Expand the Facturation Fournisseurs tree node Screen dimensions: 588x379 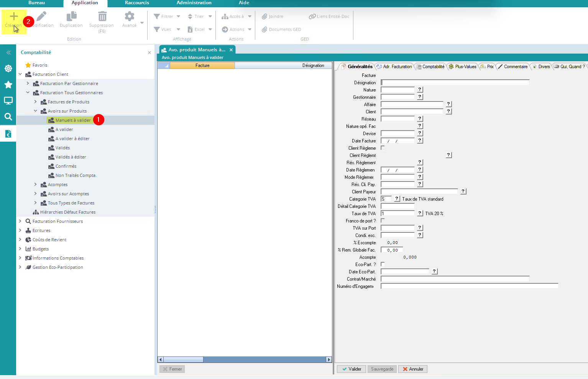coord(20,221)
